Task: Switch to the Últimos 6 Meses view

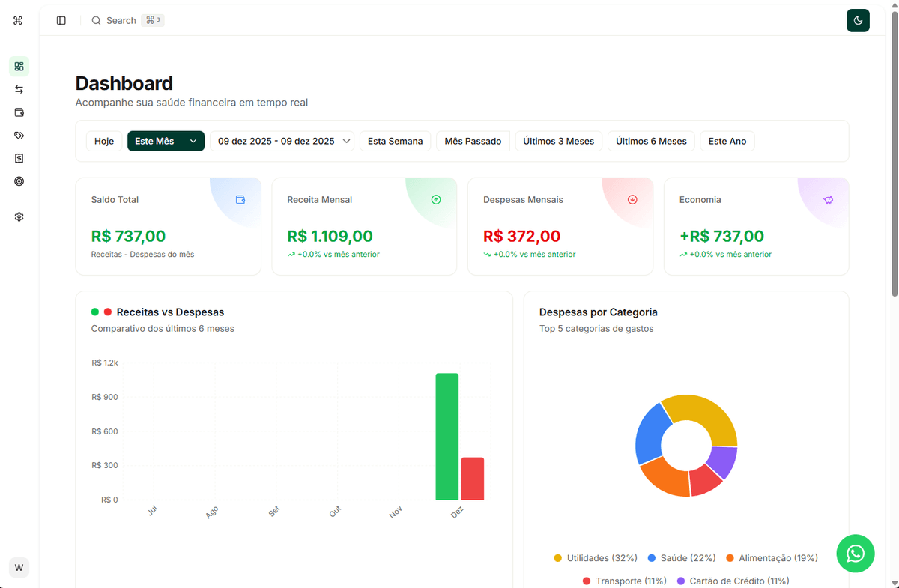Action: (651, 141)
